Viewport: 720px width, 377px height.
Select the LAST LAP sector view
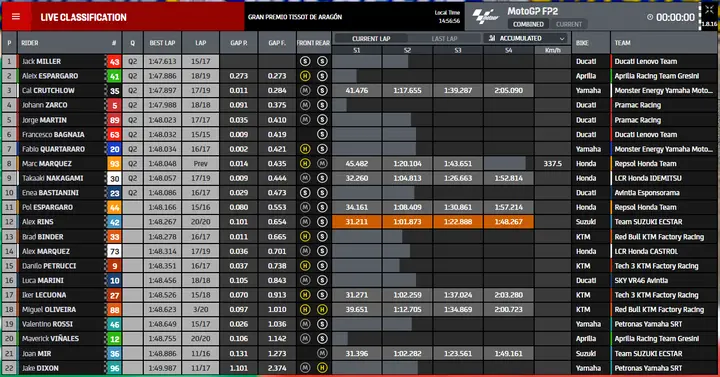pyautogui.click(x=444, y=39)
